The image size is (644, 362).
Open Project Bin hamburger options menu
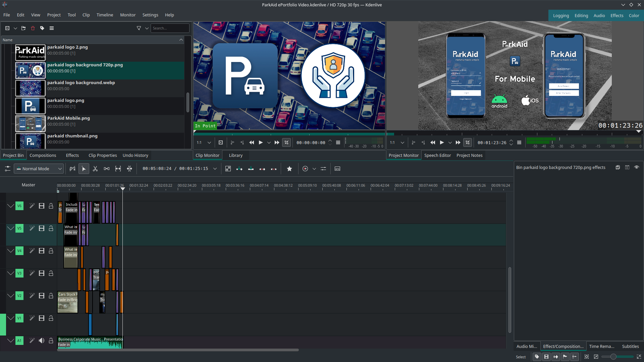[x=52, y=28]
